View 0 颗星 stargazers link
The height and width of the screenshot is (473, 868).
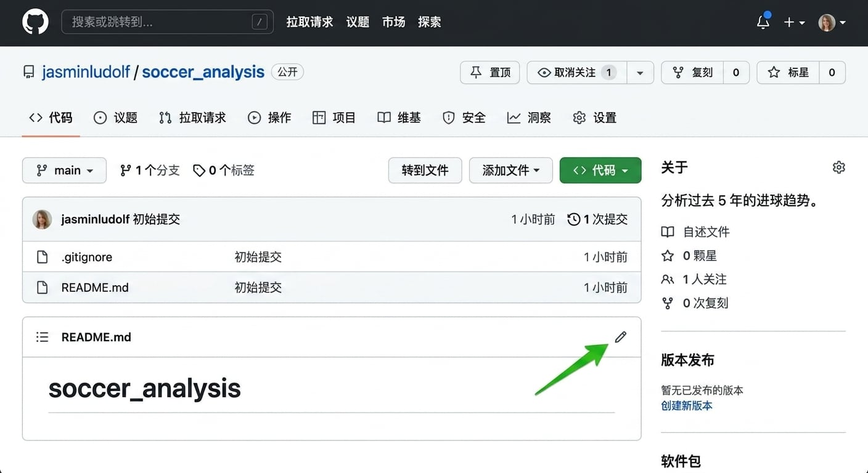[x=689, y=256]
